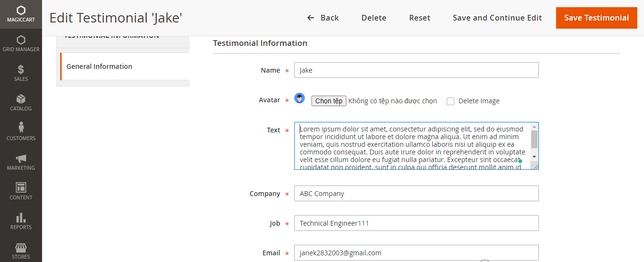Open the Customers person icon menu
The image size is (644, 262).
point(21,132)
